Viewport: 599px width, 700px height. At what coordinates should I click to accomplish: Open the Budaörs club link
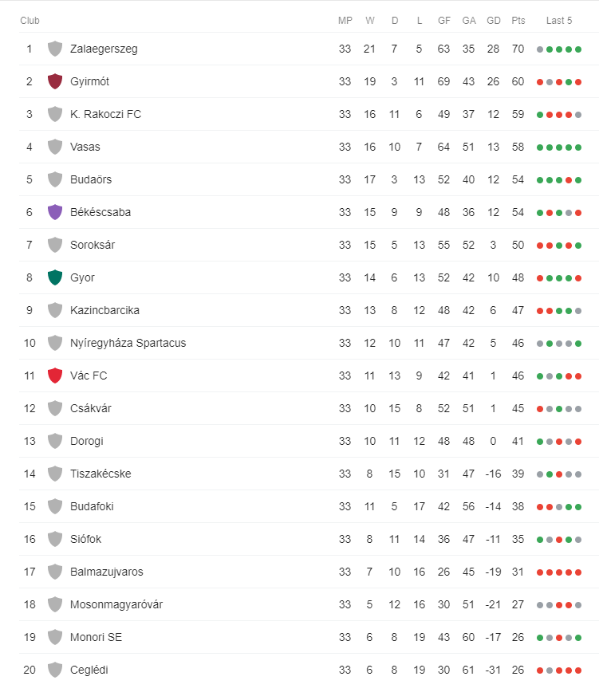pos(91,179)
